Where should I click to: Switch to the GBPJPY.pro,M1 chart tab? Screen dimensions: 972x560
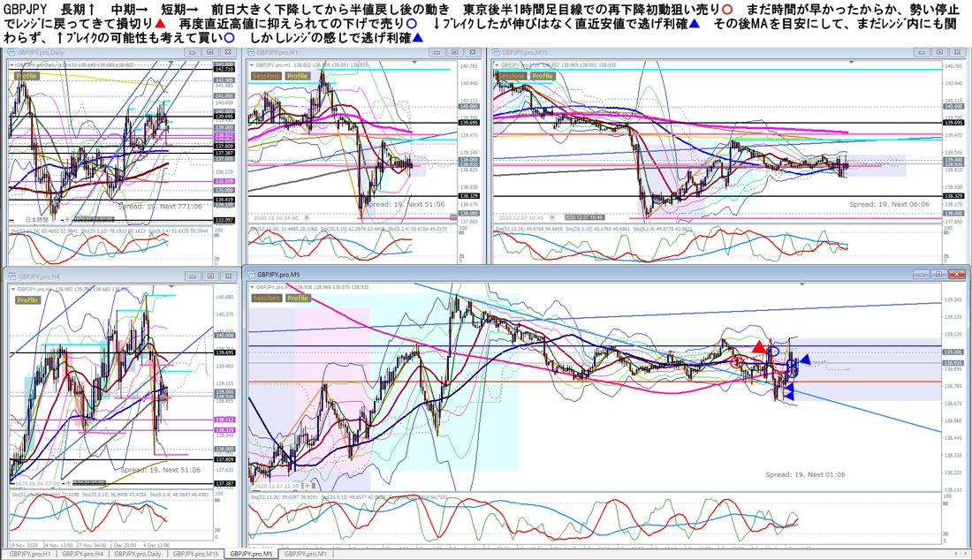point(305,554)
